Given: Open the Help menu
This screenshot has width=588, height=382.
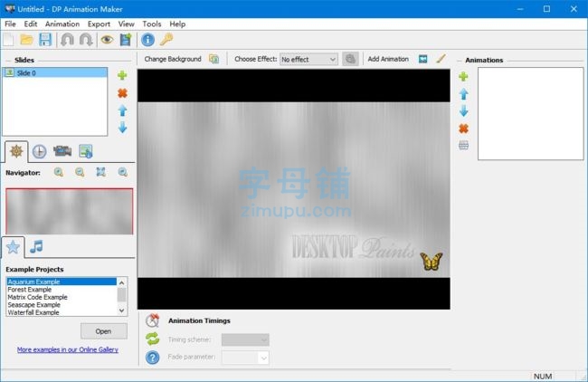Looking at the screenshot, I should point(177,24).
